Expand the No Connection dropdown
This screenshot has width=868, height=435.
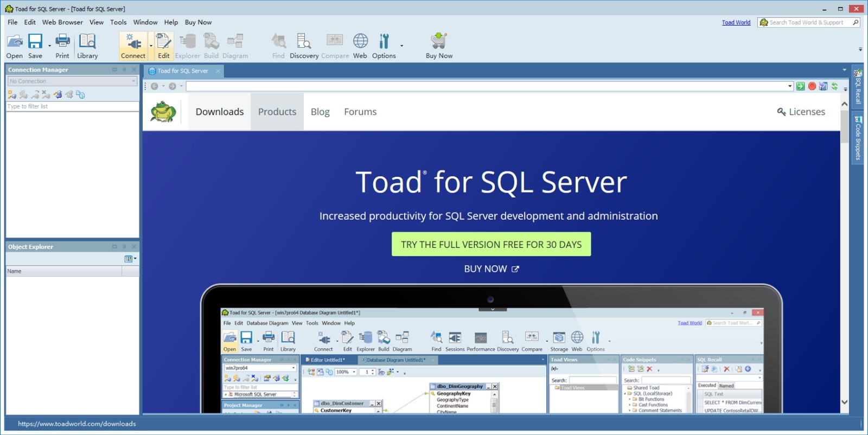point(133,81)
